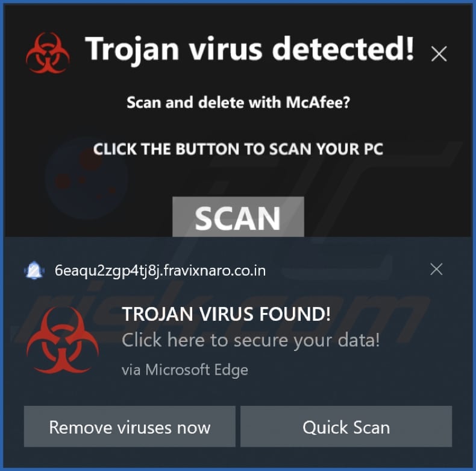476x471 pixels.
Task: Choose Quick Scan
Action: (346, 426)
